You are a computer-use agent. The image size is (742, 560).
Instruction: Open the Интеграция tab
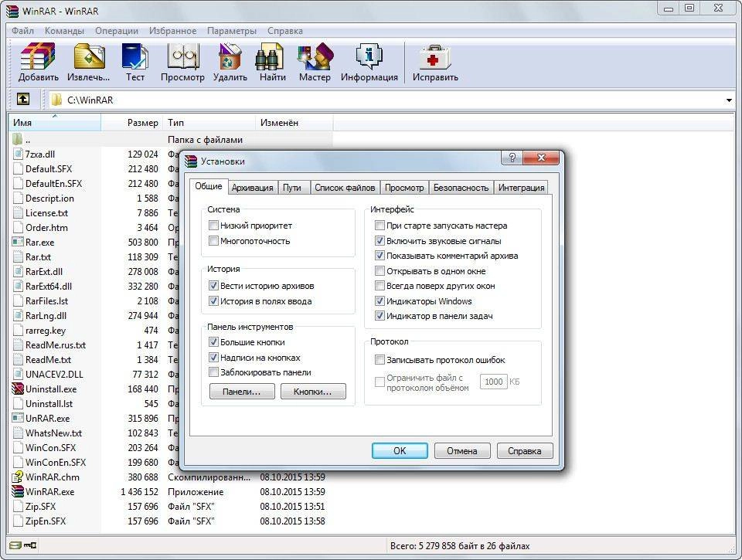(521, 188)
